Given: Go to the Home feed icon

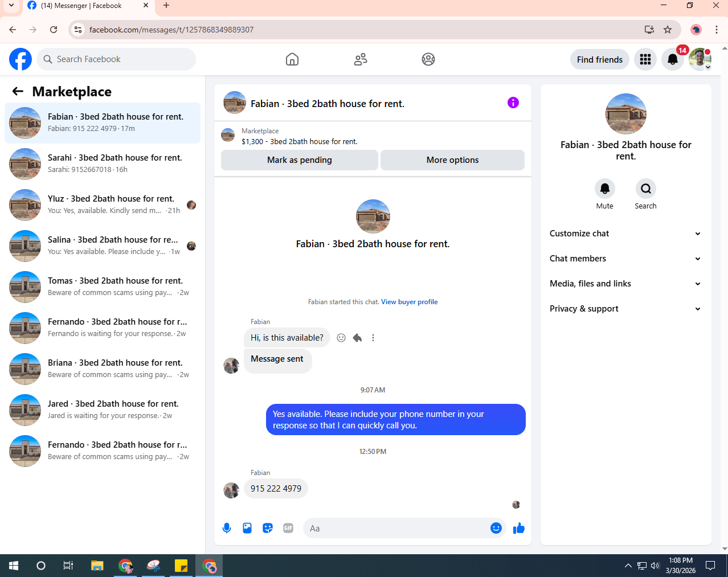Looking at the screenshot, I should tap(292, 59).
